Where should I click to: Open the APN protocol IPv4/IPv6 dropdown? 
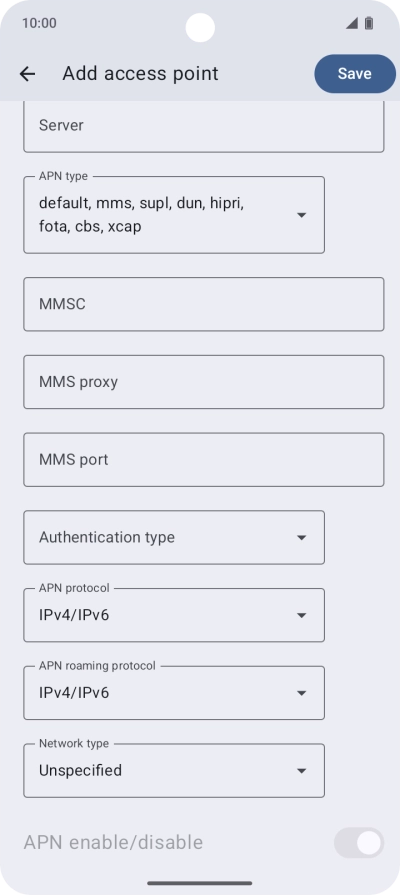tap(174, 615)
